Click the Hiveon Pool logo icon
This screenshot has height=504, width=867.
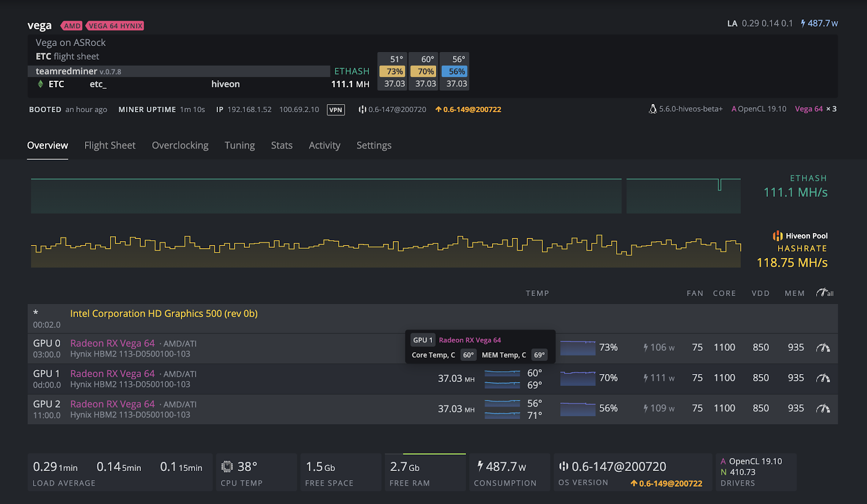pyautogui.click(x=778, y=236)
